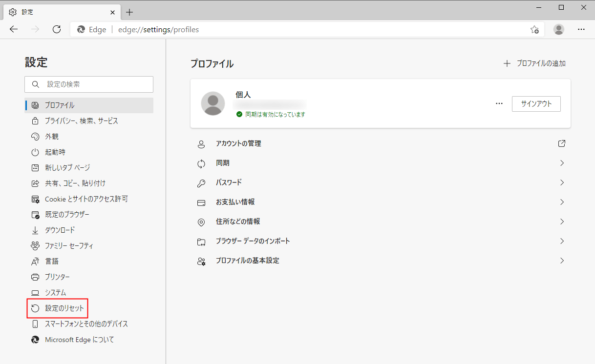Click プロファイルの追加 to add a profile

(534, 63)
